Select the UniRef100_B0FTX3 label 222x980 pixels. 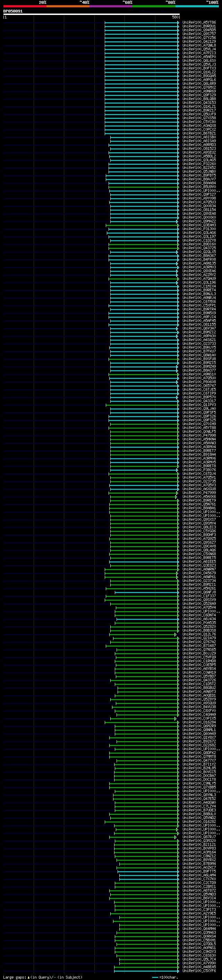pos(199,68)
